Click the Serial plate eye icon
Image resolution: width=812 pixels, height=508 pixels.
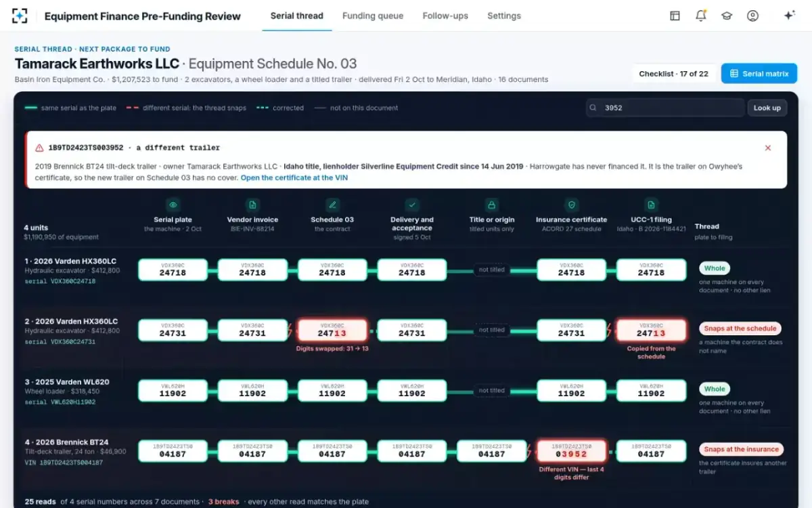(x=173, y=205)
